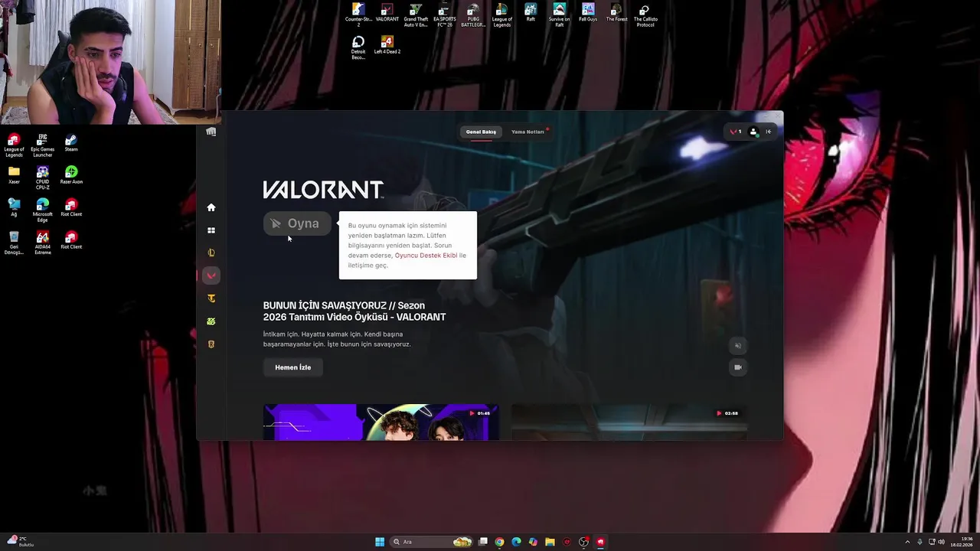Select The Callisto Protocol desktop shortcut

tap(645, 15)
